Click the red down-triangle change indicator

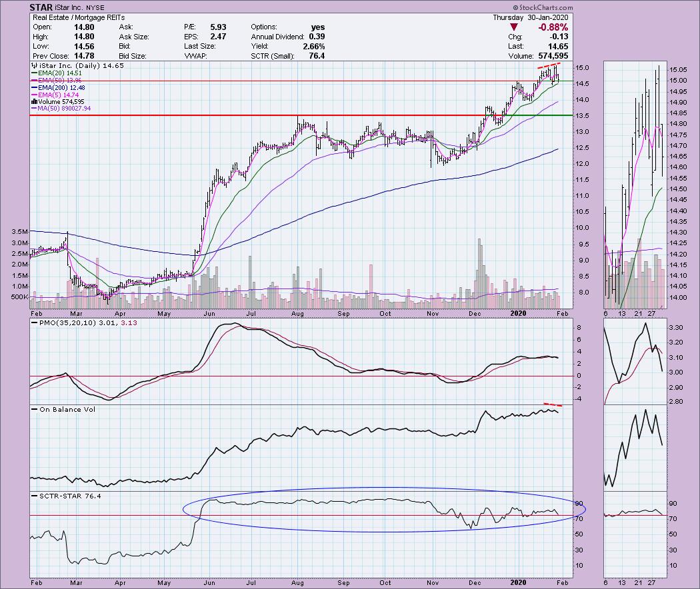(x=514, y=27)
